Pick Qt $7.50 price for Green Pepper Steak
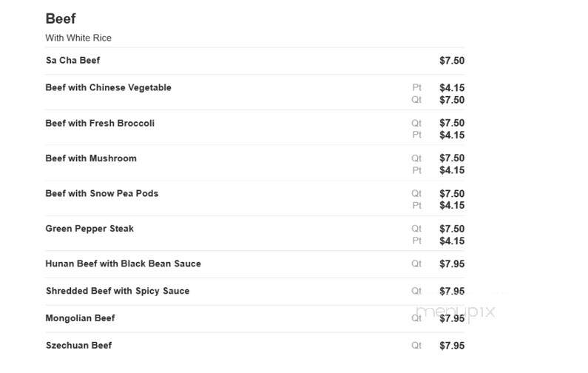This screenshot has width=588, height=373. point(452,229)
